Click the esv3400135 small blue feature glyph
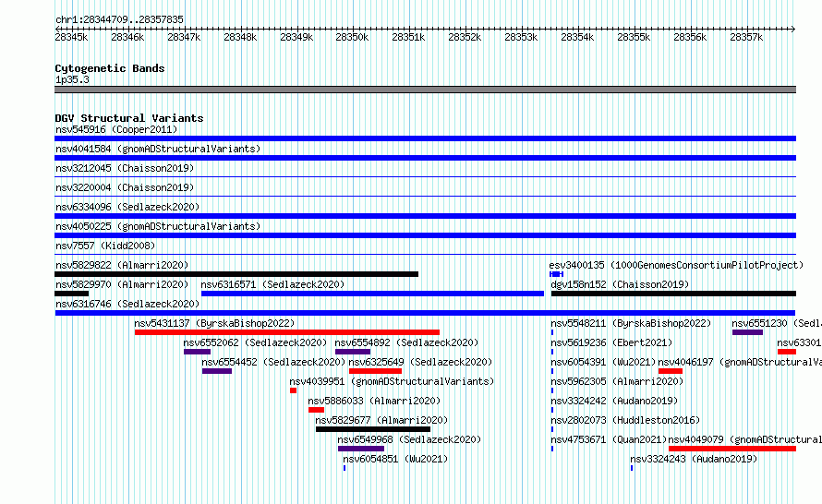 point(556,274)
